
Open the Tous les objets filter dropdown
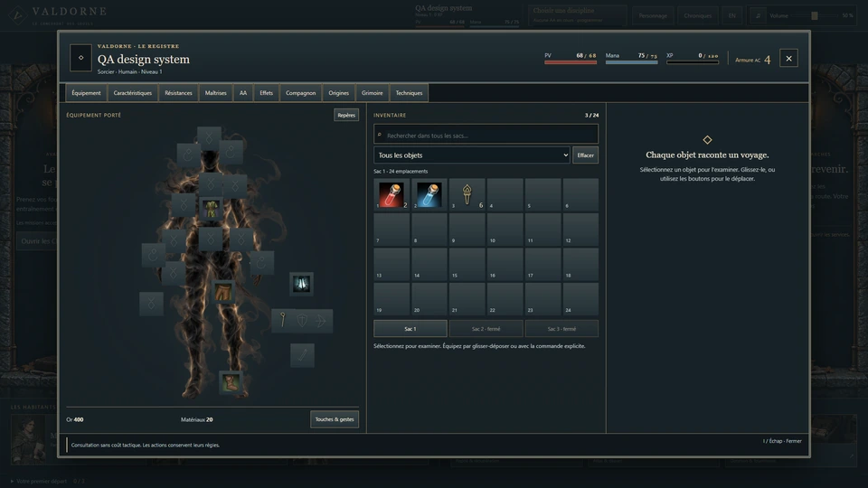(x=472, y=155)
